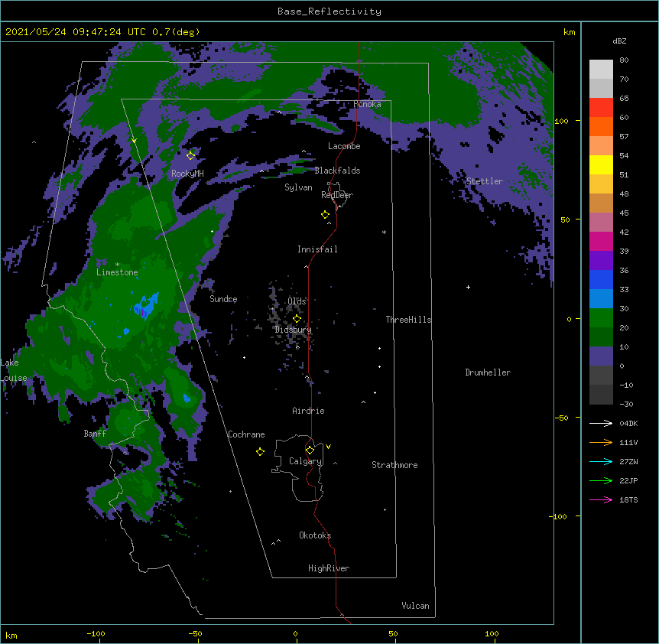Pick the light gray swatch between 80 and 70

point(601,70)
